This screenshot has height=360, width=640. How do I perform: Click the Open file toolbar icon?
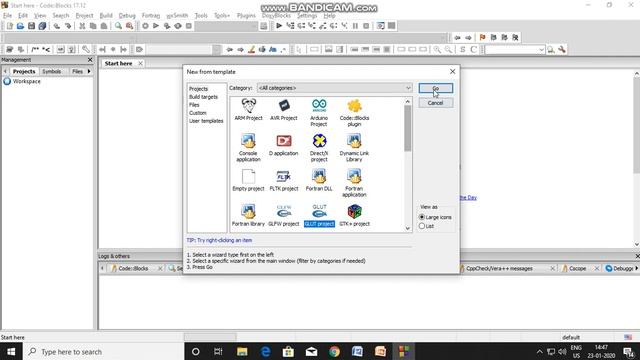[20, 26]
